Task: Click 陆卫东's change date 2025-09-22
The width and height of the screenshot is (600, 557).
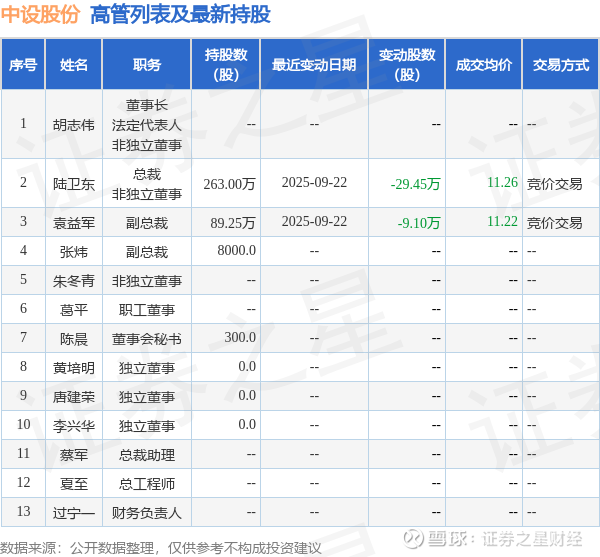Action: (x=314, y=182)
